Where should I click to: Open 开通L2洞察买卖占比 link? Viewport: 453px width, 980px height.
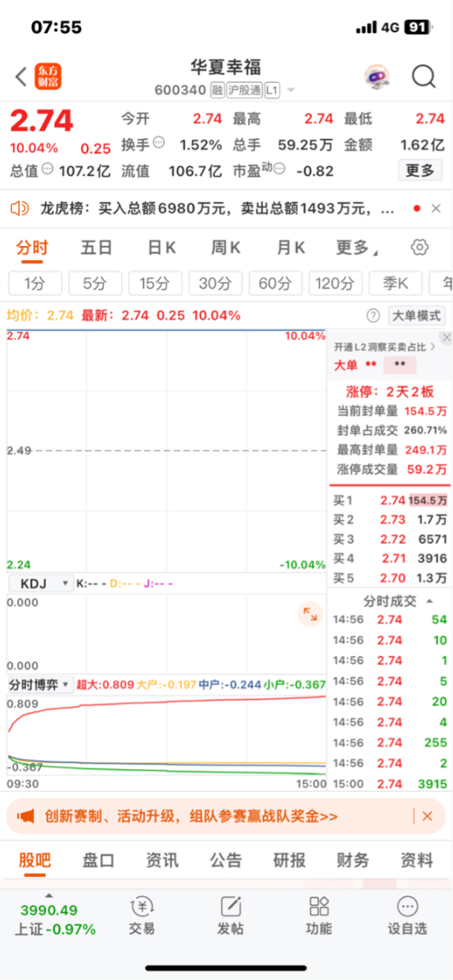tap(385, 347)
